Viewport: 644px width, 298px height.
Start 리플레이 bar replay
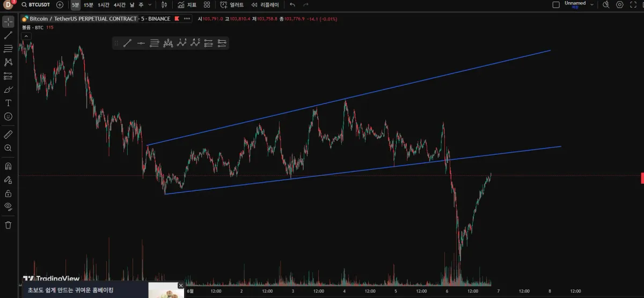pyautogui.click(x=265, y=5)
